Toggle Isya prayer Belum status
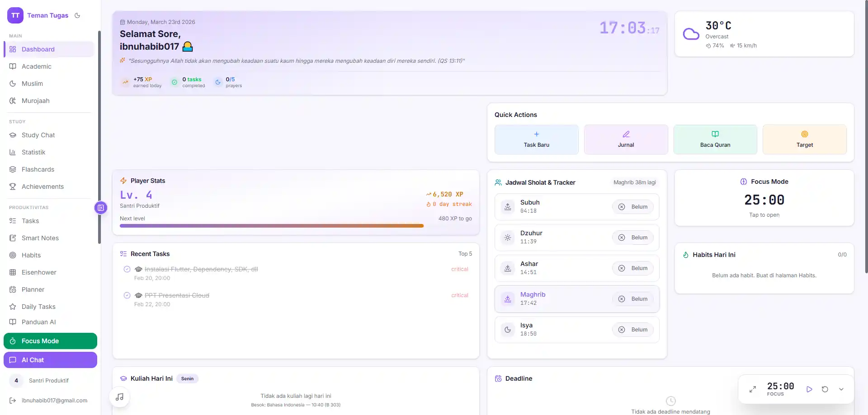This screenshot has width=868, height=415. pos(633,330)
